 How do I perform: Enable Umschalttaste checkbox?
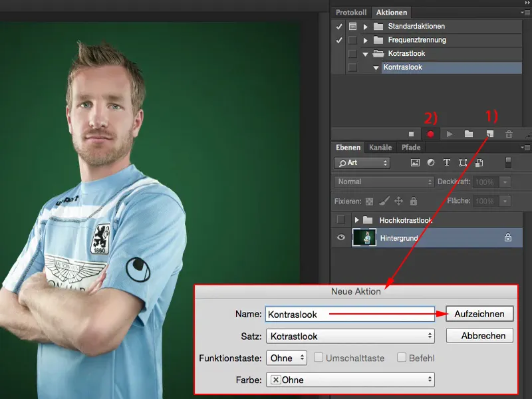pyautogui.click(x=319, y=357)
